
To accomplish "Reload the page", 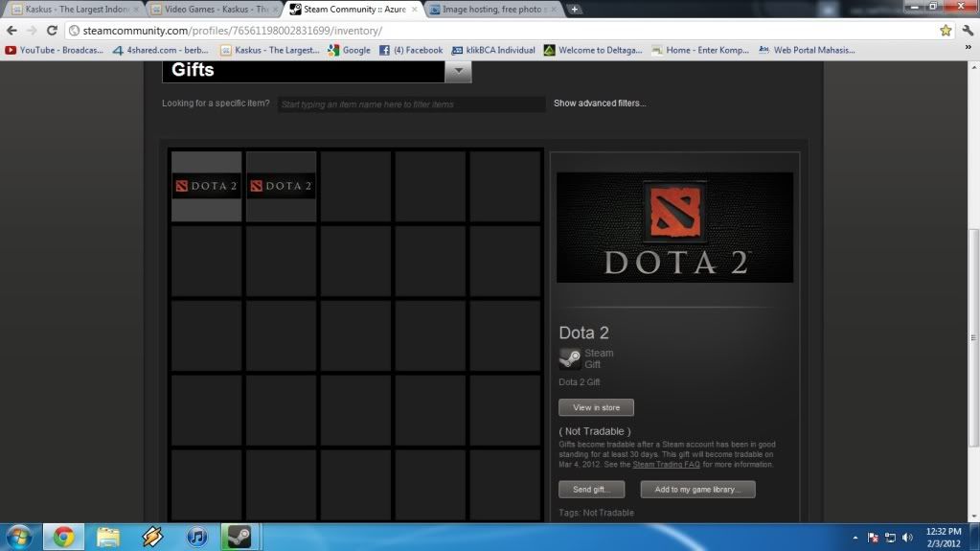I will point(52,31).
